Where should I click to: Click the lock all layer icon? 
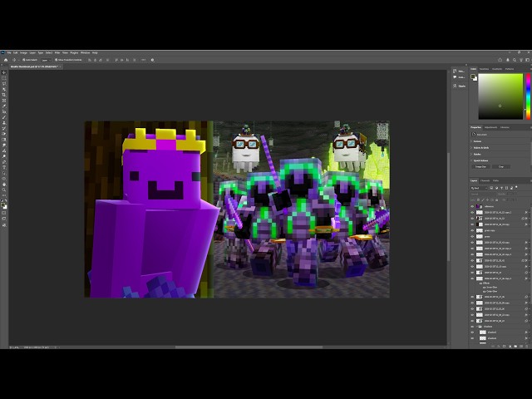click(497, 199)
